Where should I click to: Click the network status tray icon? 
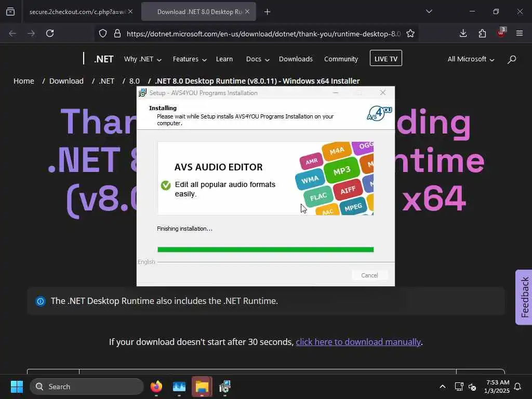(459, 387)
